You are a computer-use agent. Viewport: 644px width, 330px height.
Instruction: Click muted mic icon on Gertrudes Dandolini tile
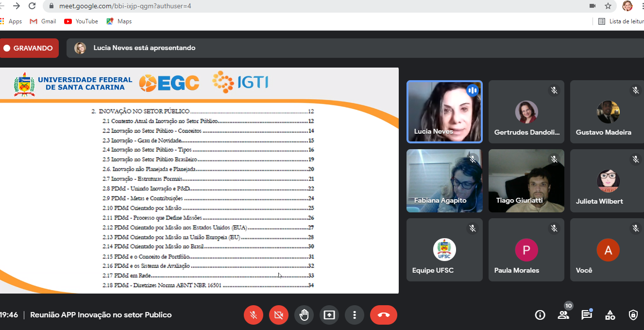pos(554,90)
